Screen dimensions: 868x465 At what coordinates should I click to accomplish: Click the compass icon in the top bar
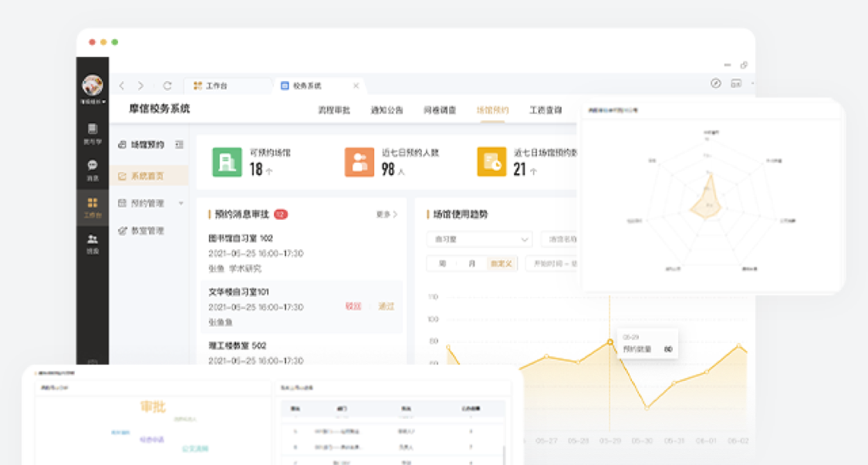tap(716, 83)
